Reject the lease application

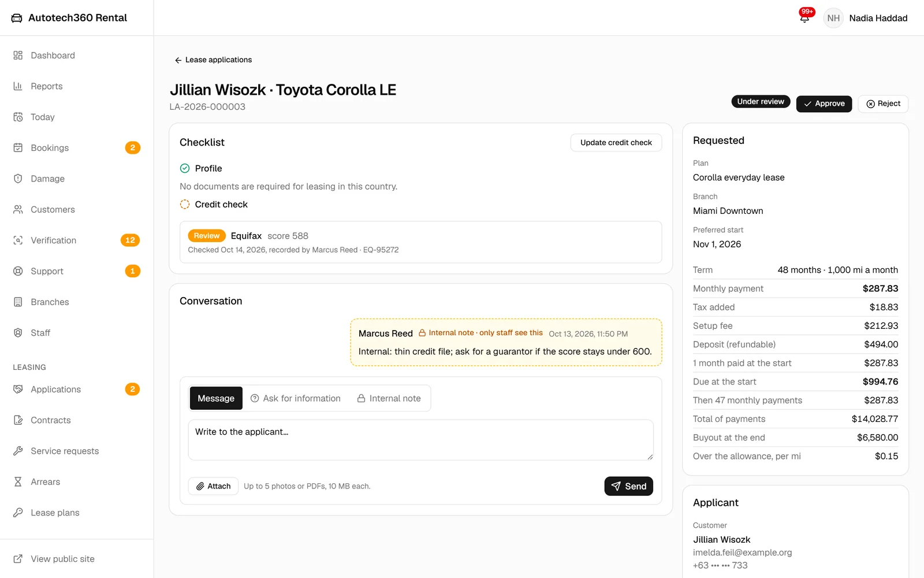click(883, 103)
